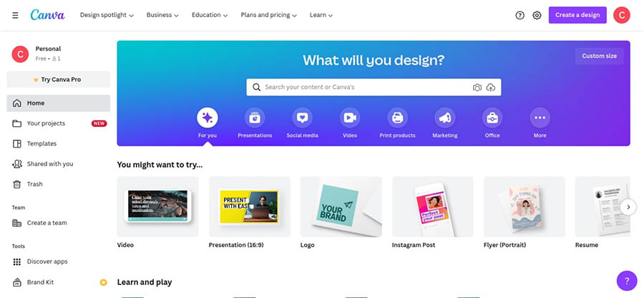Click the Brand Kit crown badge
644x298 pixels.
coord(104,282)
